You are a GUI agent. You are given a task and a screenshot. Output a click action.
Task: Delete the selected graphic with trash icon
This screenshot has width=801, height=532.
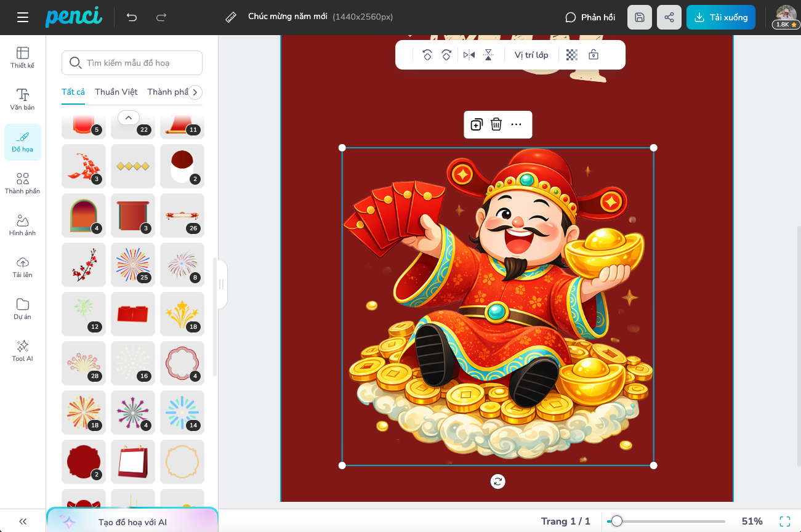496,125
